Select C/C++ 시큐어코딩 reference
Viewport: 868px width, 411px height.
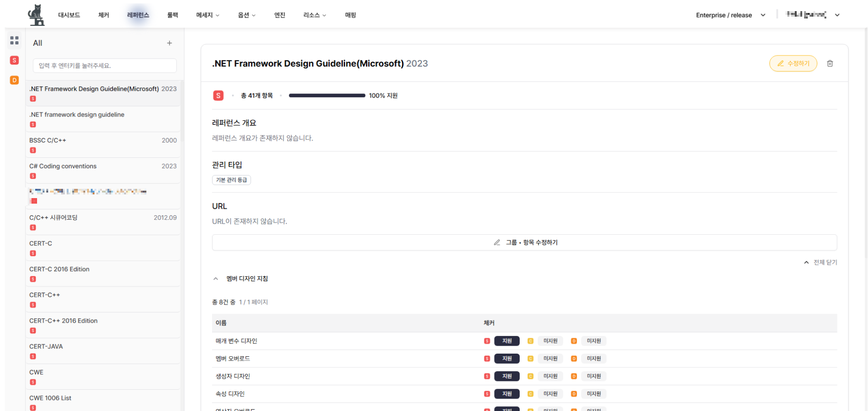point(103,222)
